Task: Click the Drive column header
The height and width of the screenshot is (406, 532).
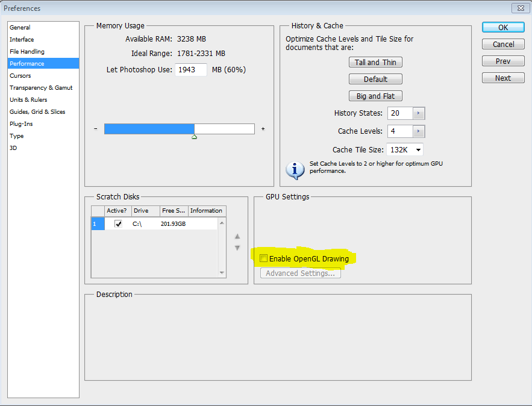Action: [x=146, y=211]
